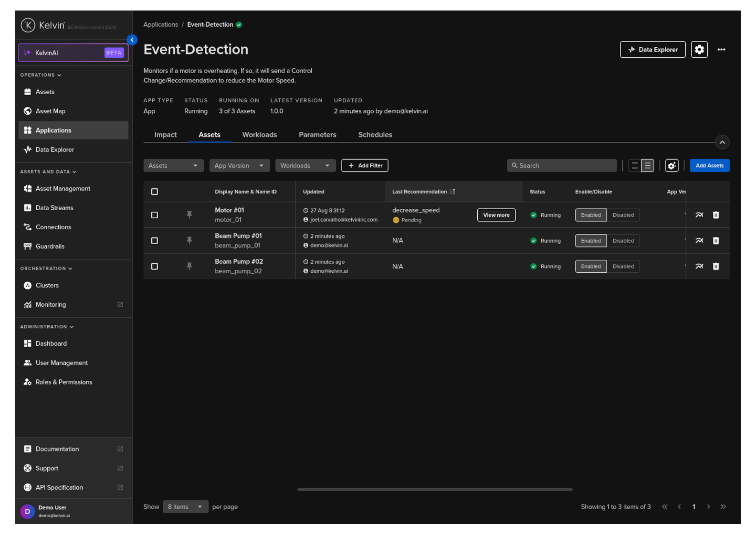756x535 pixels.
Task: Click the horizontal table scrollbar
Action: [435, 489]
